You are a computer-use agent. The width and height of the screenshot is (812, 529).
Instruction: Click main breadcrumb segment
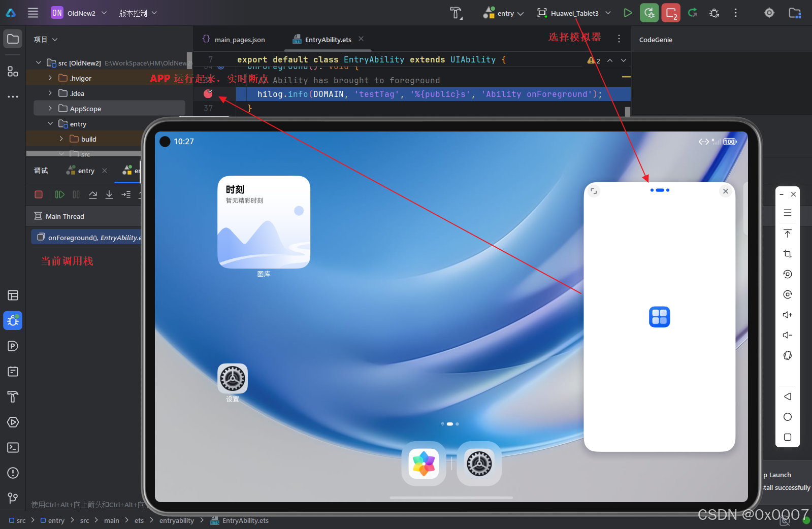pos(112,520)
